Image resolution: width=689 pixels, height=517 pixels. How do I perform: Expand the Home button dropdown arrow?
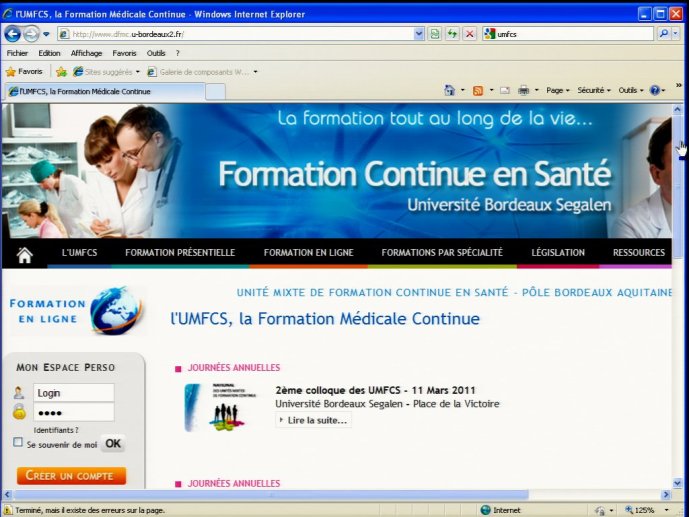(463, 90)
